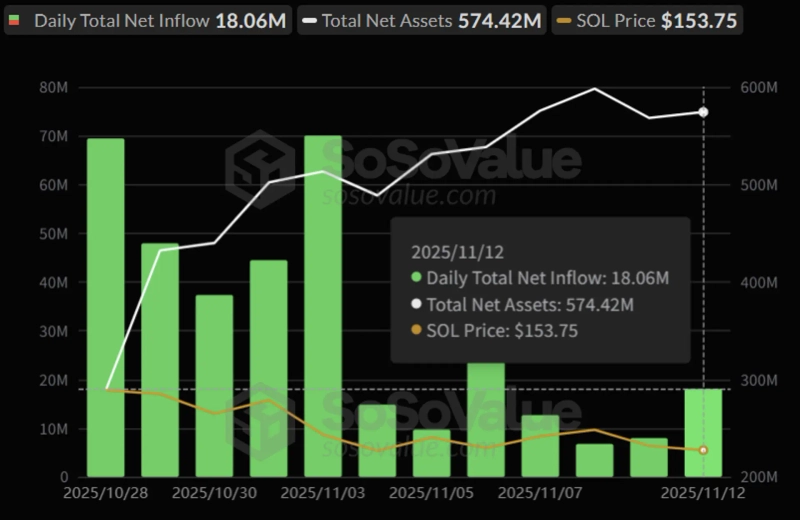Click the red-green Daily Total Net Inflow legend icon

pyautogui.click(x=14, y=20)
